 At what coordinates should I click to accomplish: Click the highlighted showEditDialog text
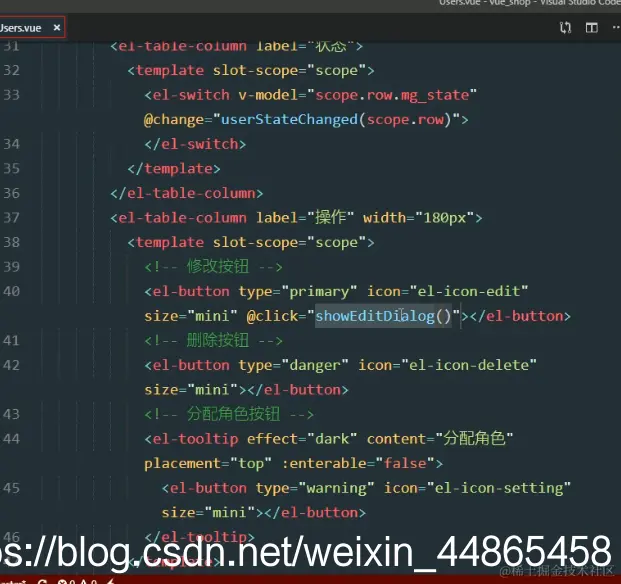point(375,316)
